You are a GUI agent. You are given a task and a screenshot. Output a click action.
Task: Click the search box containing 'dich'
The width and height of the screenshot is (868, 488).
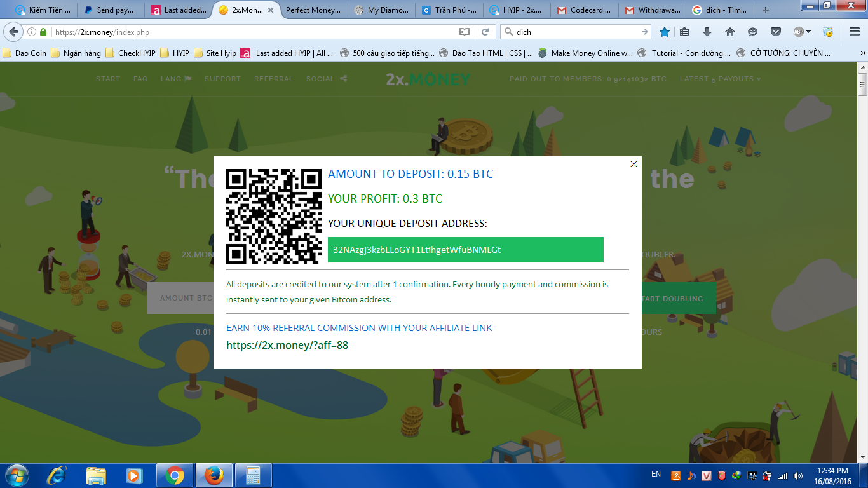click(575, 32)
